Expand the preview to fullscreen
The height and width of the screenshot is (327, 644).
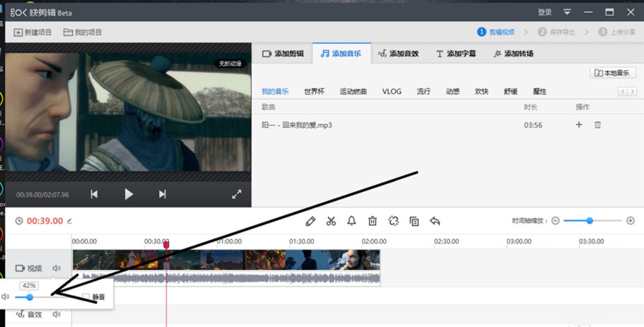coord(237,194)
